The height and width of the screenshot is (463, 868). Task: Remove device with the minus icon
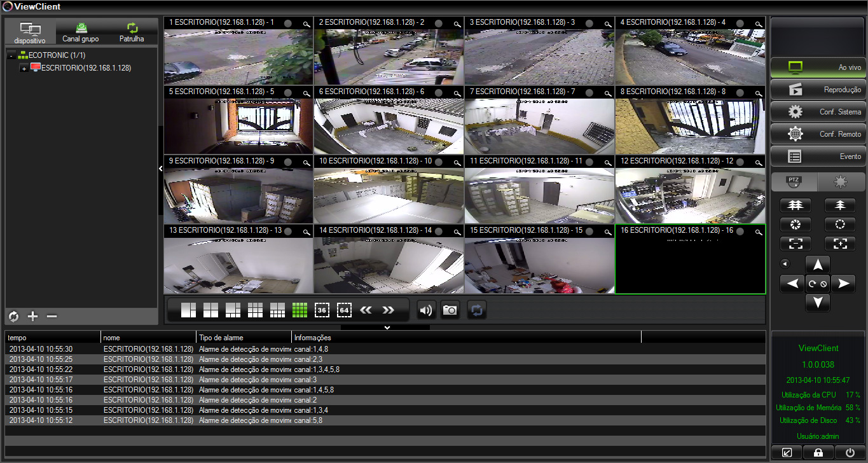tap(52, 317)
